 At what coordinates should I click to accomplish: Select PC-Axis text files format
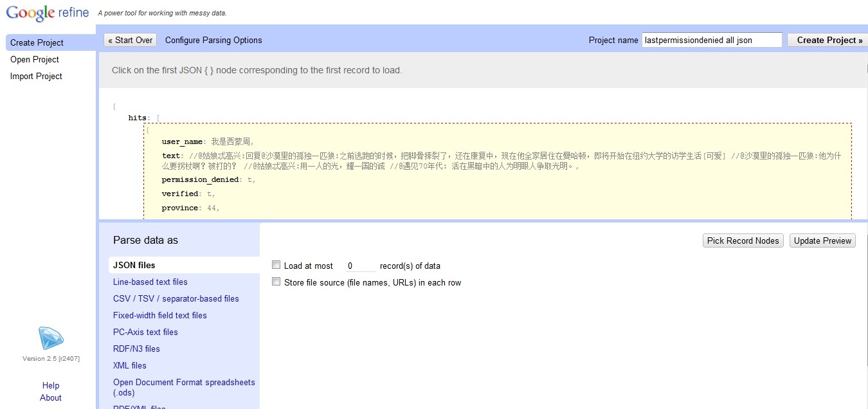(x=145, y=332)
